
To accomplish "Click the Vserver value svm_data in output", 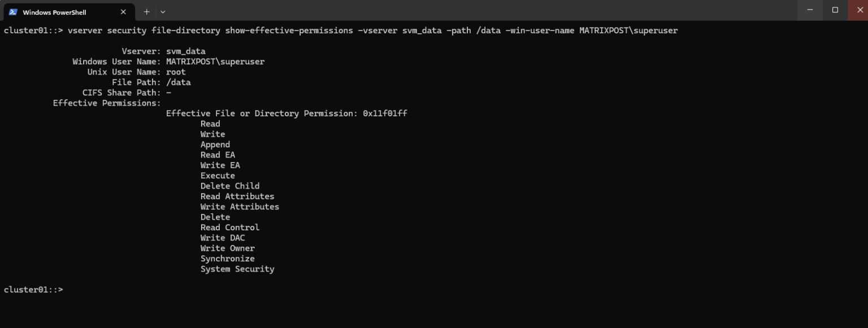I will pos(185,51).
